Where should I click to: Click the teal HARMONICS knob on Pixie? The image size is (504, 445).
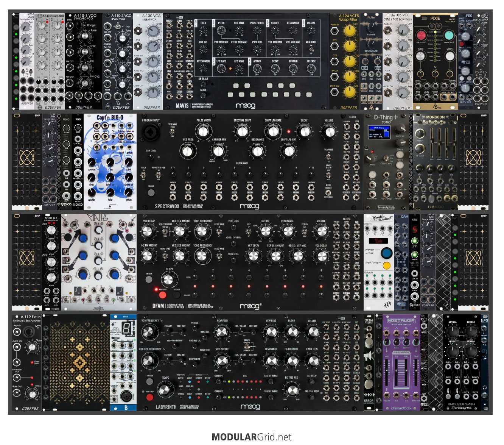tap(449, 36)
